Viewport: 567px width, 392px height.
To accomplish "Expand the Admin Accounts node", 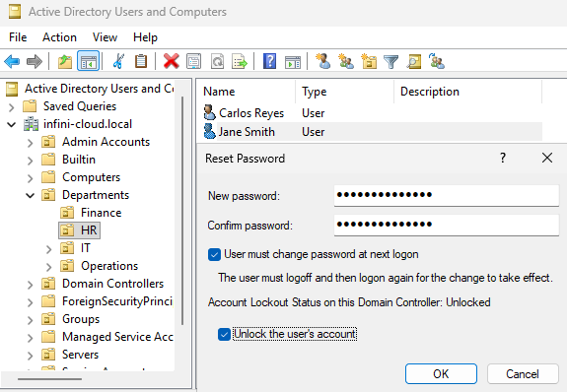I will tap(30, 143).
